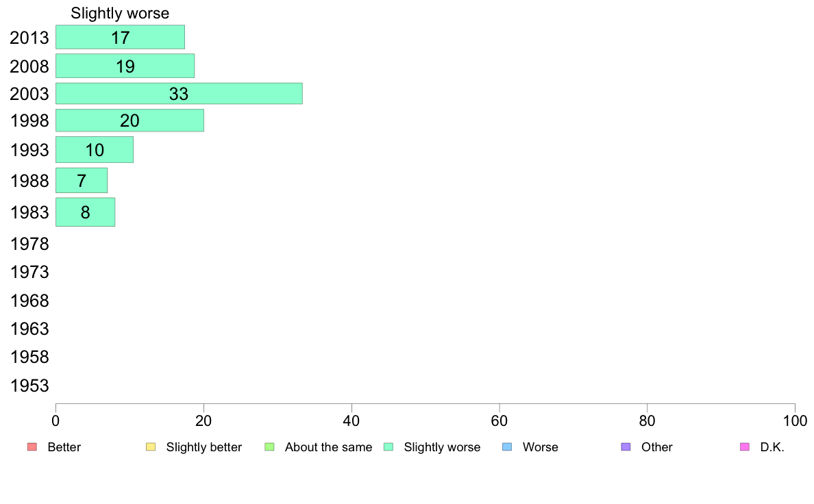
Task: Select the 2003 bar showing 33
Action: (x=179, y=93)
